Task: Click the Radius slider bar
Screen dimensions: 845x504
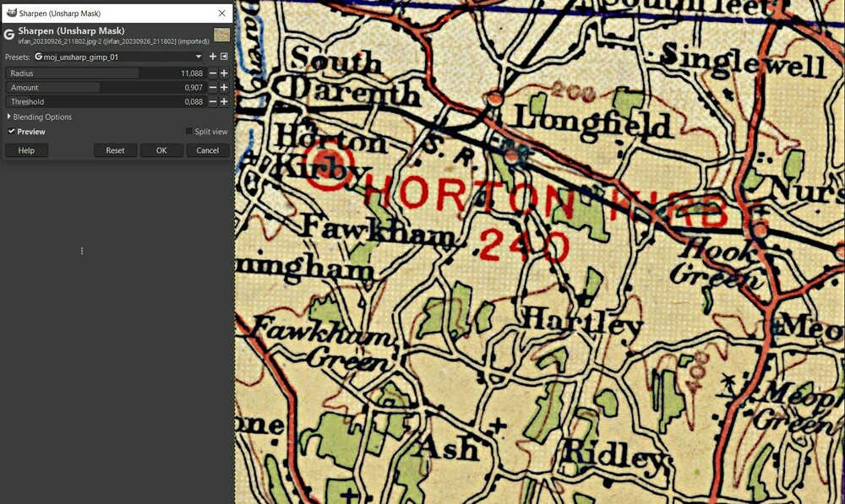Action: 106,73
